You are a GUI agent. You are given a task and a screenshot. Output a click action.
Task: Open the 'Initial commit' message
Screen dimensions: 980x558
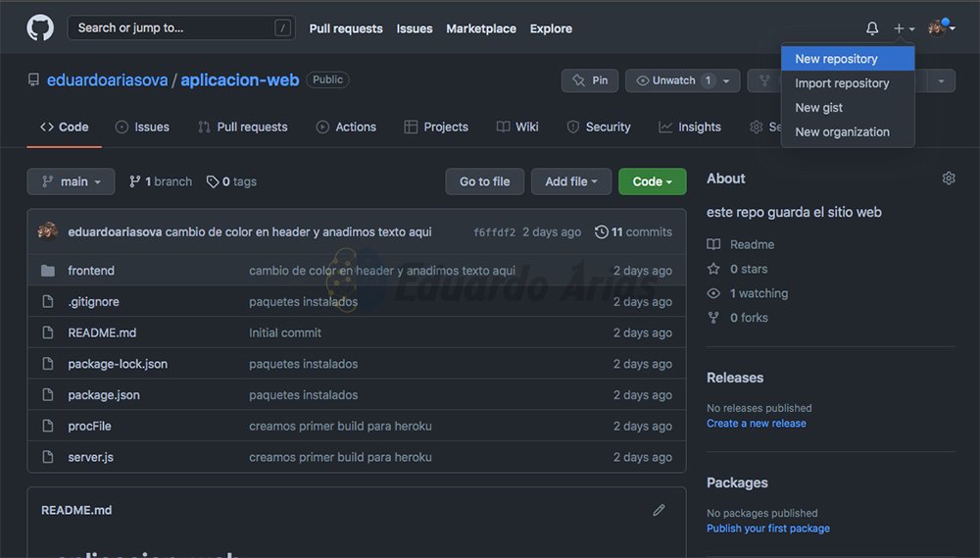pos(285,332)
